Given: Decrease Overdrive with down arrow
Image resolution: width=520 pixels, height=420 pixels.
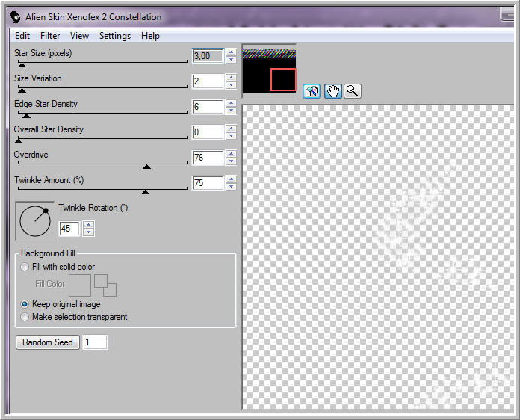Looking at the screenshot, I should [231, 161].
